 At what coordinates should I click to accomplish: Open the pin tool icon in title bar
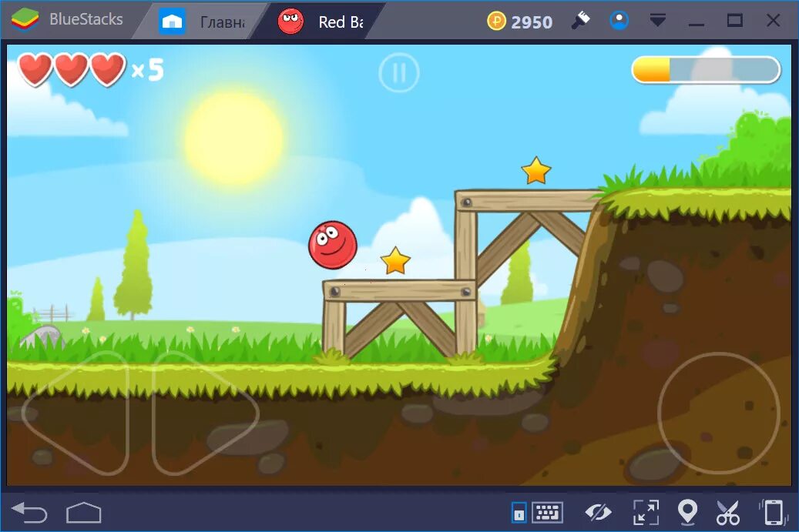[x=580, y=20]
